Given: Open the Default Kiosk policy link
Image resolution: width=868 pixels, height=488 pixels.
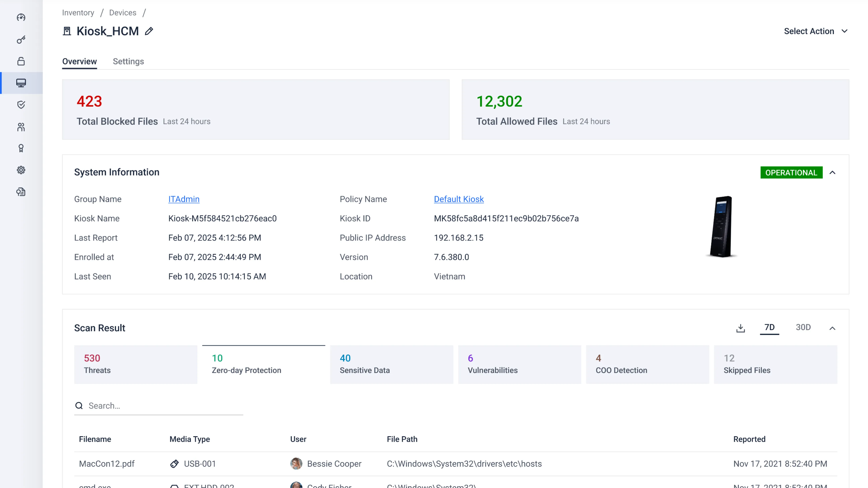Looking at the screenshot, I should click(x=459, y=199).
